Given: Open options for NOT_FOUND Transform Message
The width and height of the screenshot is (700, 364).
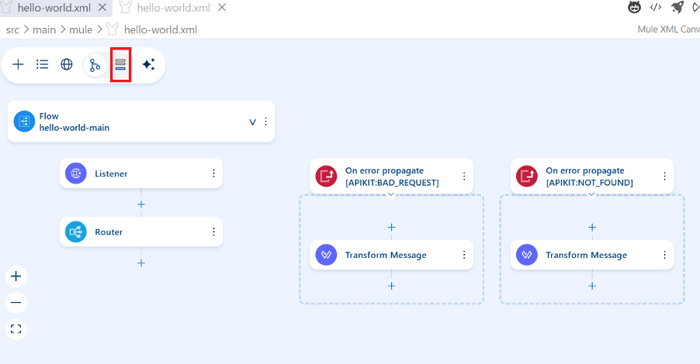Looking at the screenshot, I should point(665,255).
